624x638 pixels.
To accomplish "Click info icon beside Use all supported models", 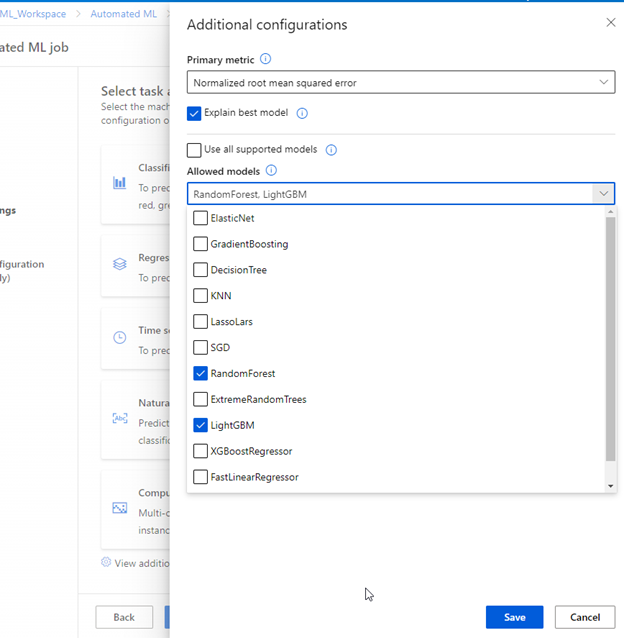I will [x=331, y=150].
